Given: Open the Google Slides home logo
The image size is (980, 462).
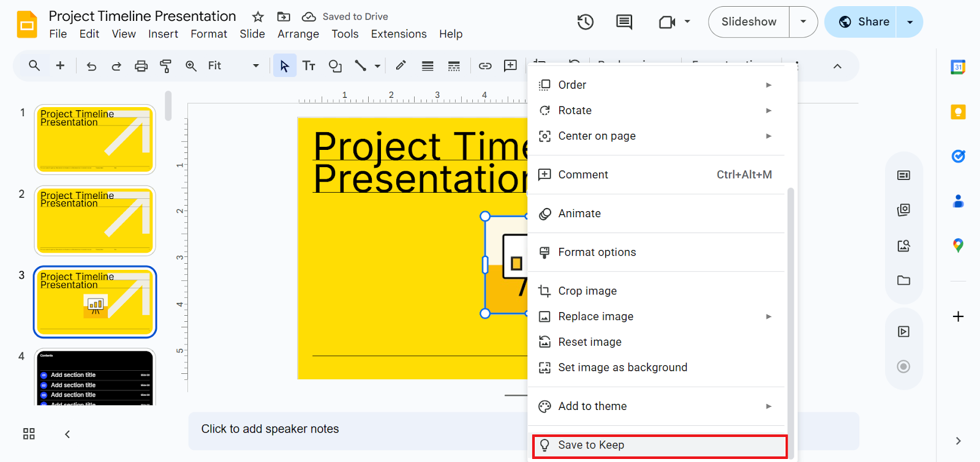Looking at the screenshot, I should click(x=27, y=24).
